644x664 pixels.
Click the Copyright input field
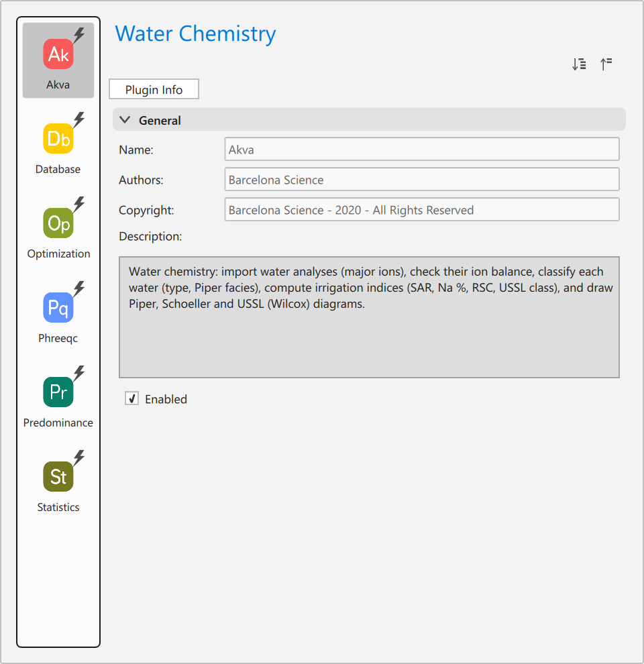click(422, 209)
